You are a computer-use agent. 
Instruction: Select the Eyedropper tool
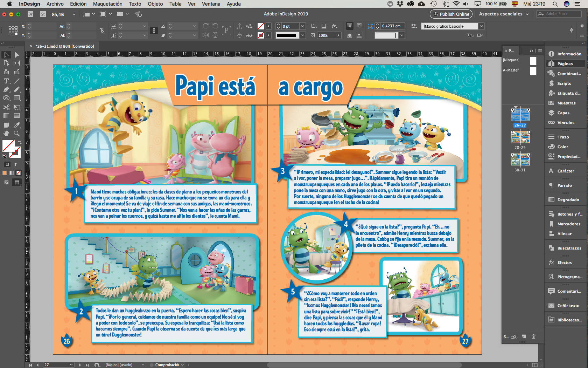pos(17,125)
